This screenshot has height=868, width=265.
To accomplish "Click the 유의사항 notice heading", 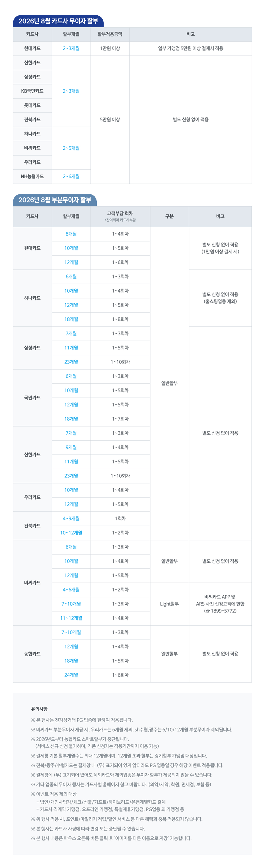I will (x=39, y=709).
